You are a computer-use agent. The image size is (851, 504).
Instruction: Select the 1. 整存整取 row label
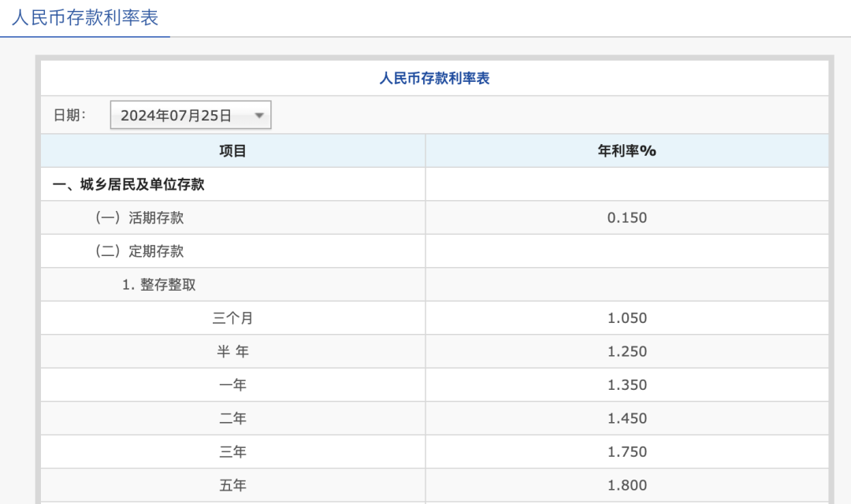coord(159,285)
